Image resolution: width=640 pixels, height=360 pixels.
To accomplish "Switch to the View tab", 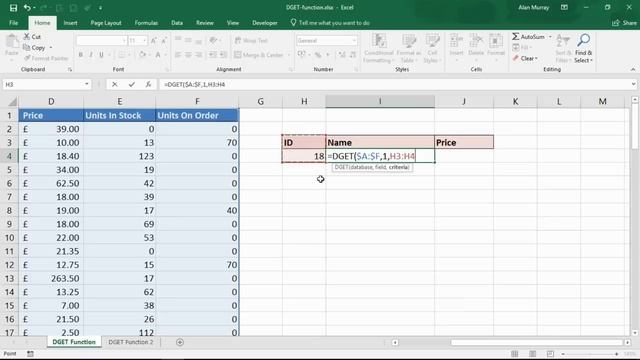I will point(233,23).
